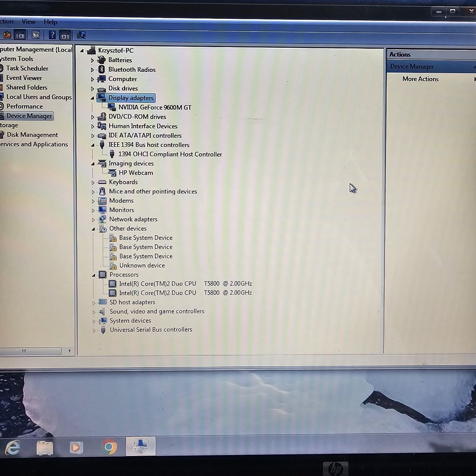Click the Processors chip icon
Image resolution: width=476 pixels, height=476 pixels.
(x=102, y=275)
